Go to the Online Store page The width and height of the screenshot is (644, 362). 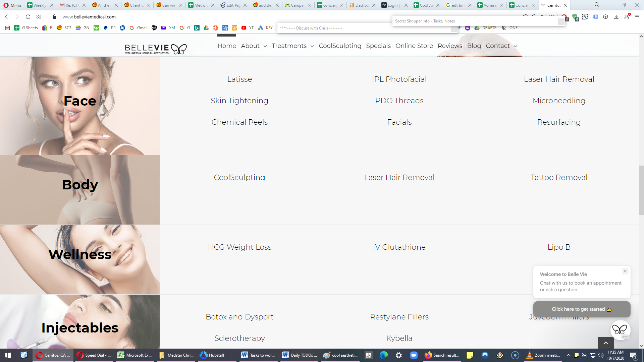point(414,46)
